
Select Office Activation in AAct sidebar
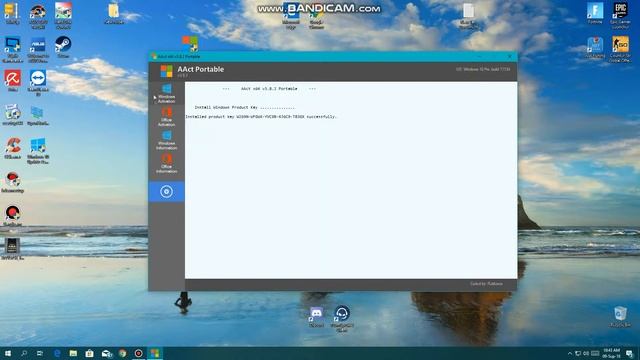point(167,117)
